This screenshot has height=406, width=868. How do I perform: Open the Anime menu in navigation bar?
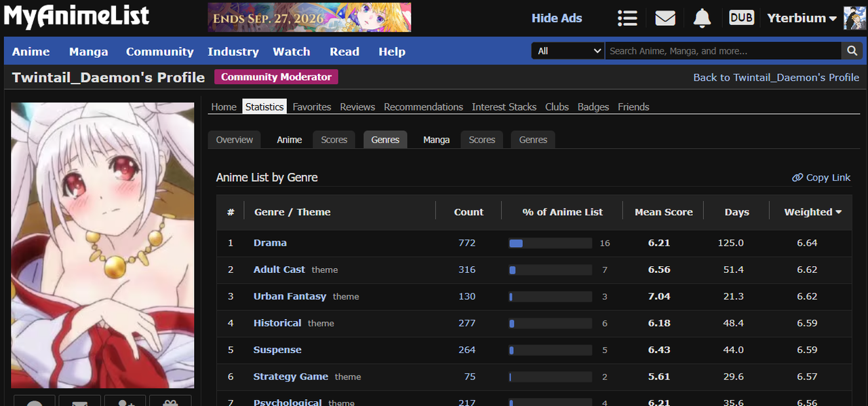(x=31, y=52)
